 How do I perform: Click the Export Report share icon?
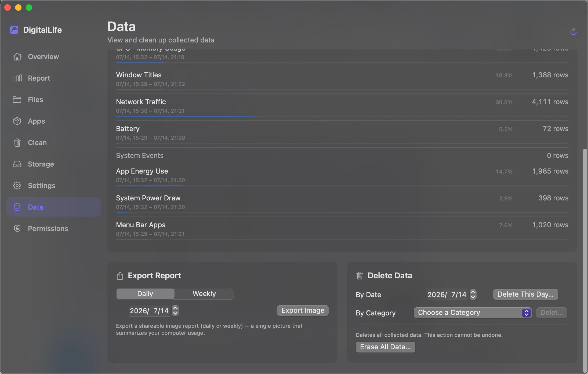click(x=120, y=276)
